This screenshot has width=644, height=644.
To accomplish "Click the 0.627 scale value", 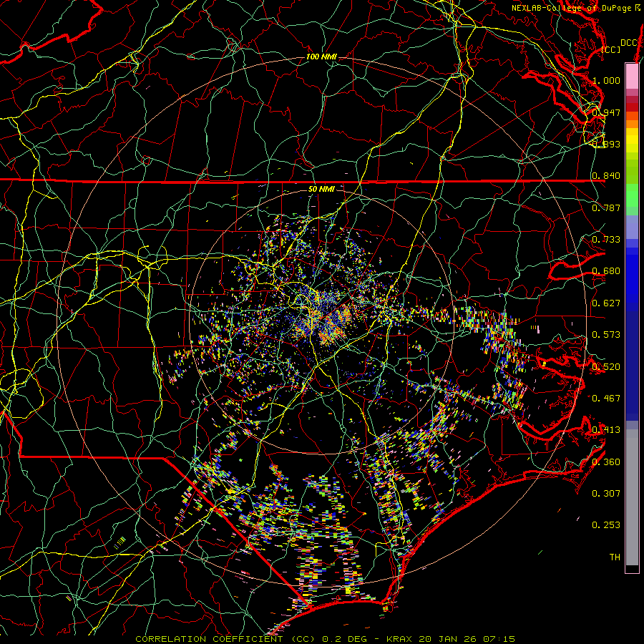I will 606,303.
